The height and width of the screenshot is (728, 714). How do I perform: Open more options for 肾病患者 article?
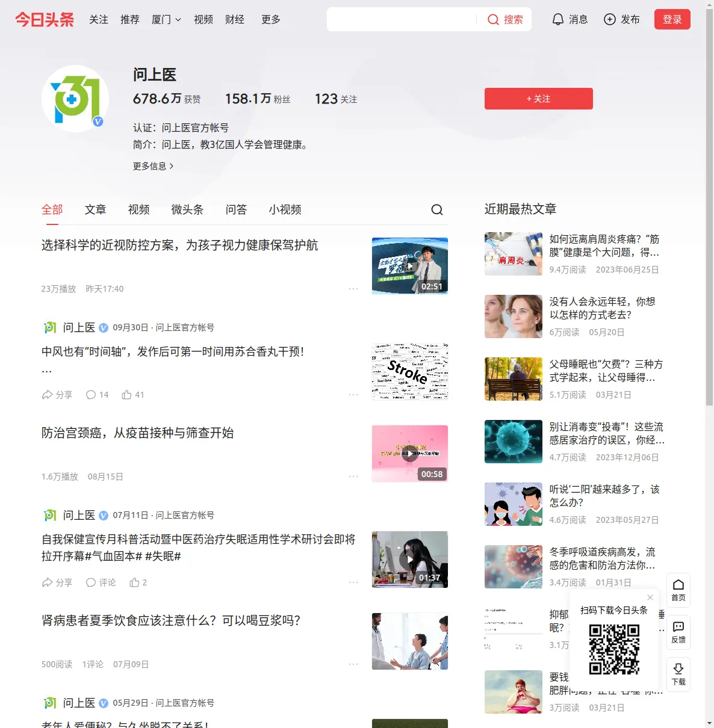353,664
